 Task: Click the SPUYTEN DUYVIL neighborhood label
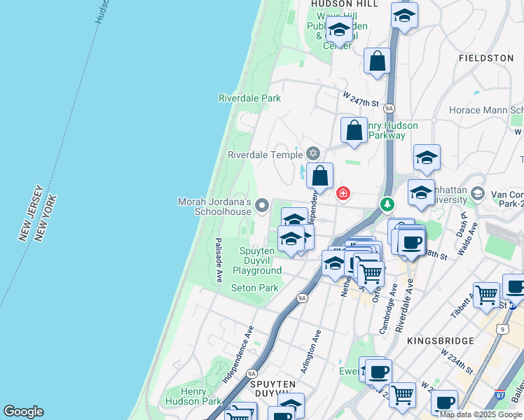[x=273, y=389]
